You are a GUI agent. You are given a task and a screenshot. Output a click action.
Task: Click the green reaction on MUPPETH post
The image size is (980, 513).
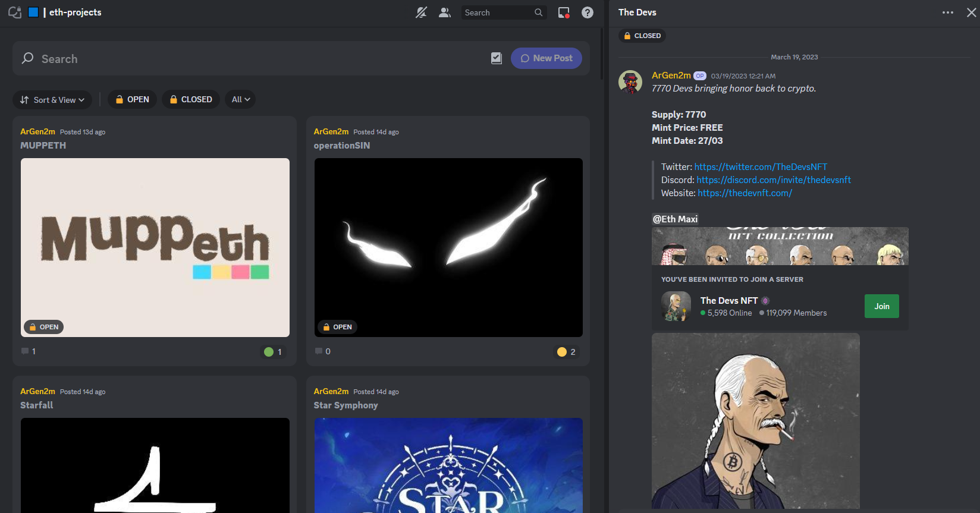(273, 352)
